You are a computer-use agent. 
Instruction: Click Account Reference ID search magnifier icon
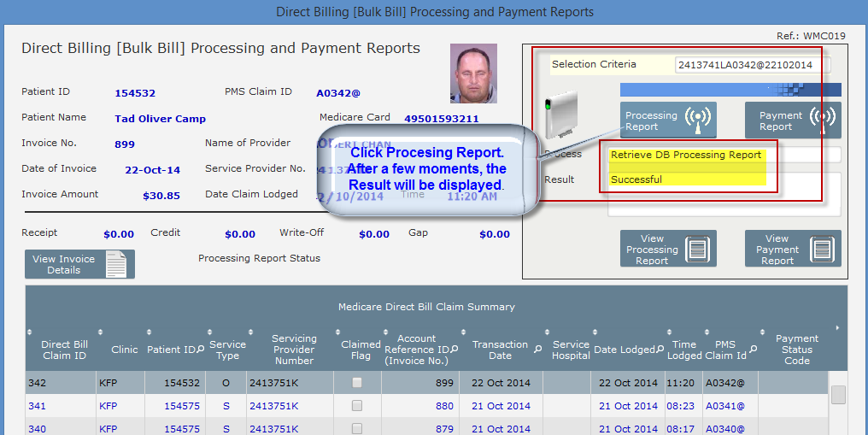point(455,350)
